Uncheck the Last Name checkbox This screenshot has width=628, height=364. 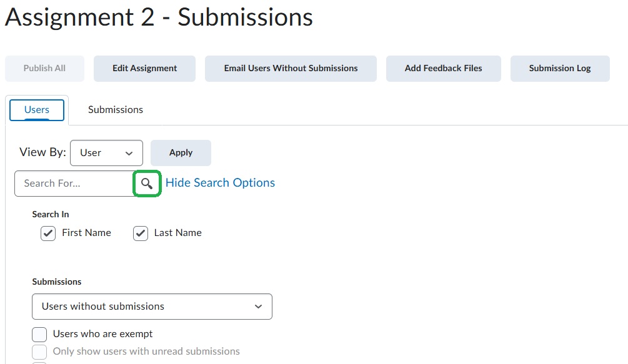141,234
